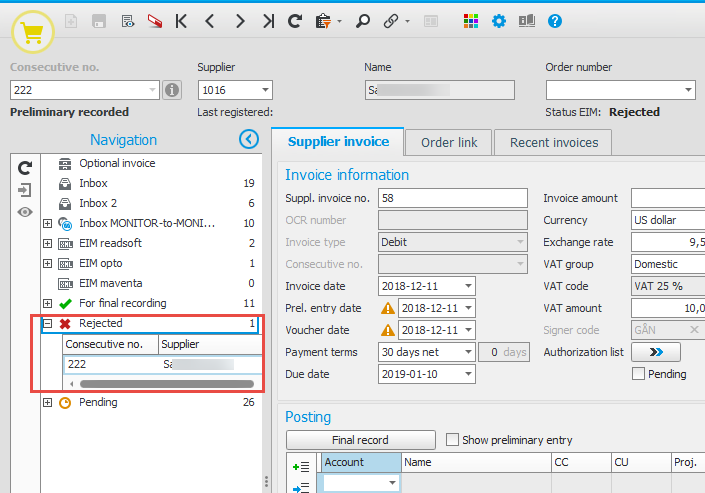
Task: Switch to the Order link tab
Action: (448, 143)
